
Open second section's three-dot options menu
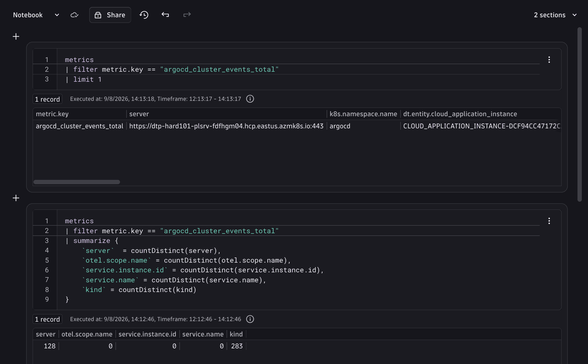(x=549, y=221)
